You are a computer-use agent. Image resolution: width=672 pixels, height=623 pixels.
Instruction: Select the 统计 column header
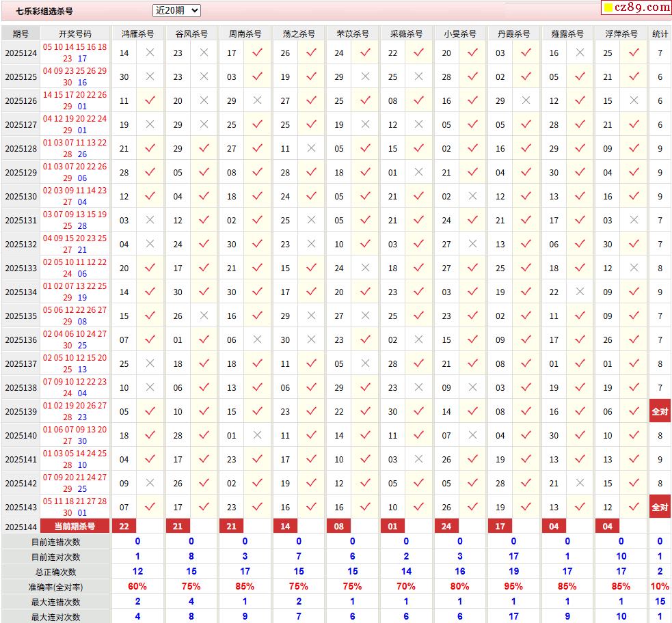tap(660, 33)
